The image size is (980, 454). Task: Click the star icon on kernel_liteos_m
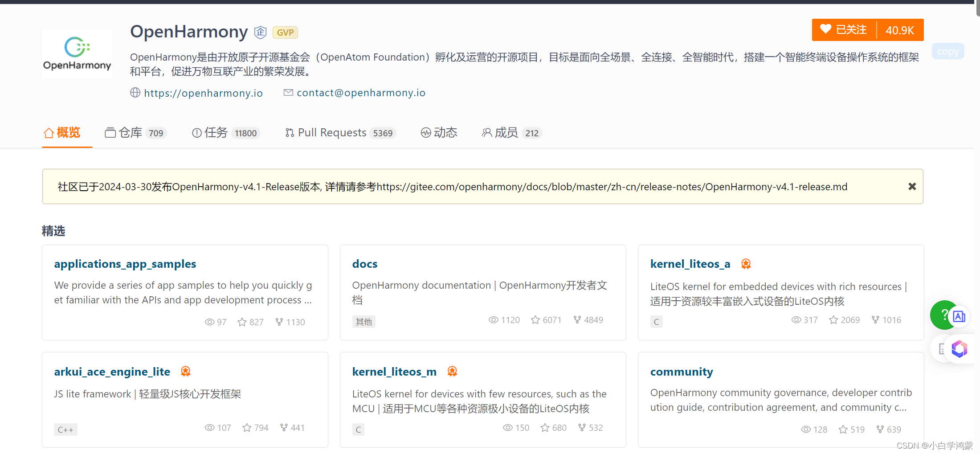click(545, 428)
